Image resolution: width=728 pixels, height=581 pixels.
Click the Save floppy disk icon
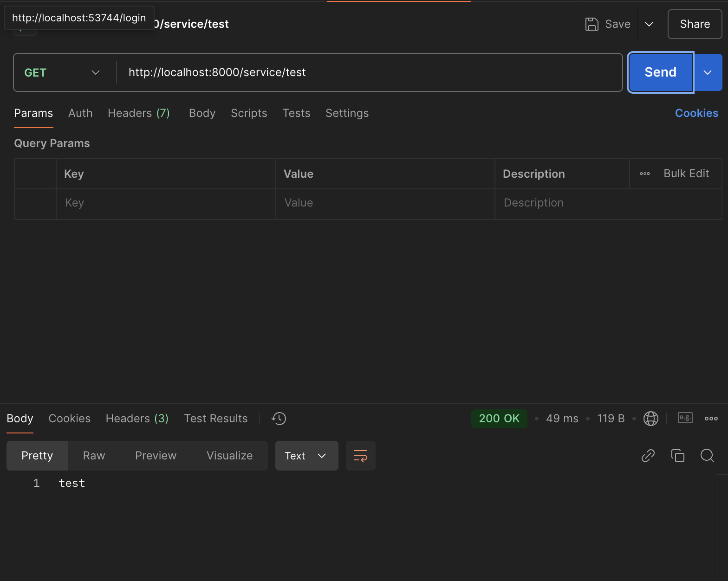pyautogui.click(x=591, y=24)
